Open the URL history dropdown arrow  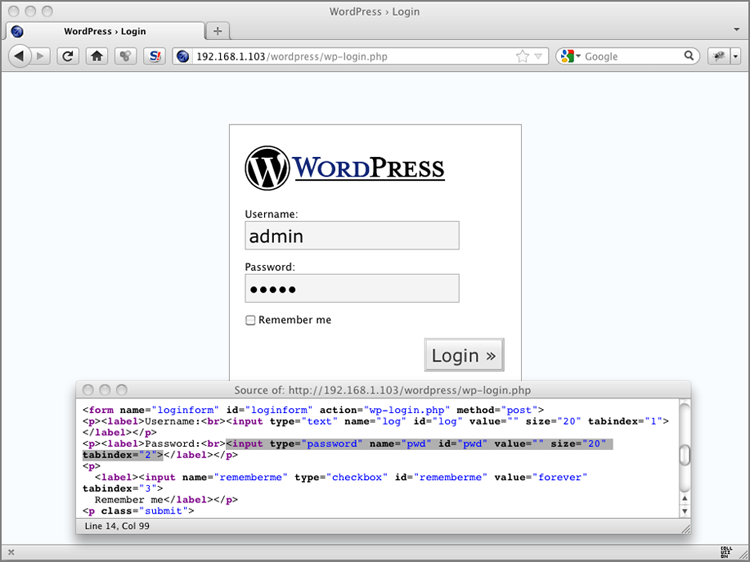tap(539, 57)
